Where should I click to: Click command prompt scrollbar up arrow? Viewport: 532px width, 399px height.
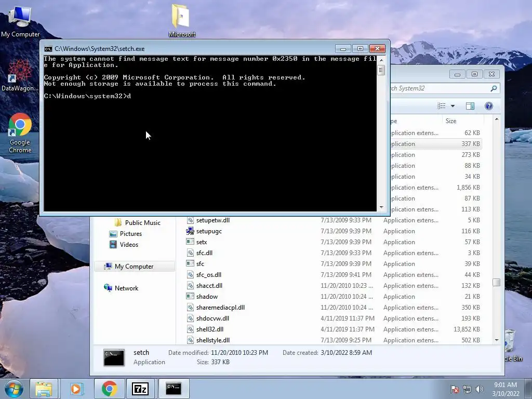point(381,60)
